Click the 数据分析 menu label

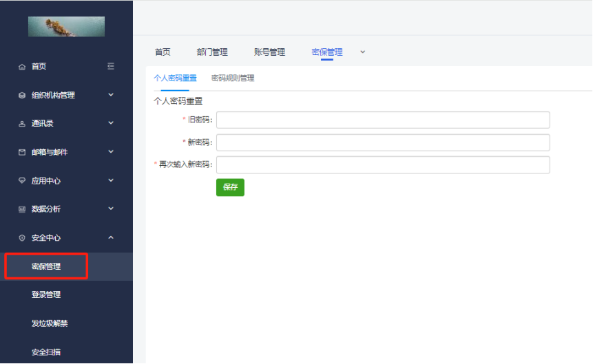45,209
